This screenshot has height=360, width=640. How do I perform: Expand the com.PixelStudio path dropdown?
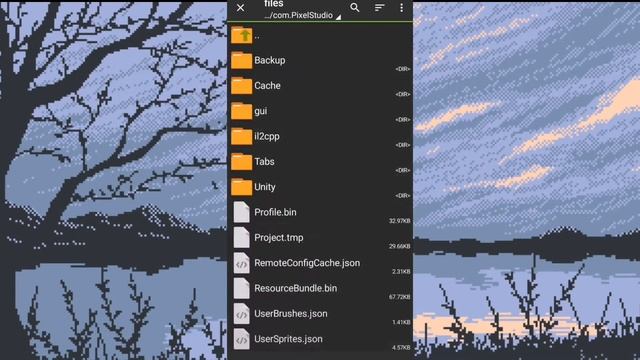(x=302, y=15)
